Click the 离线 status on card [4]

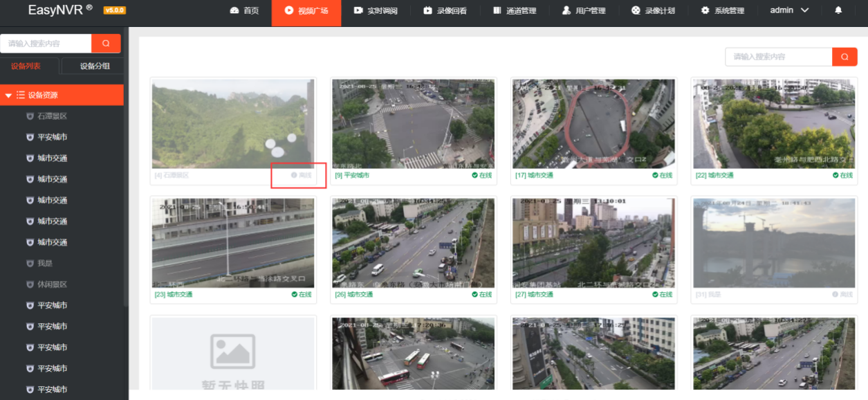point(302,176)
